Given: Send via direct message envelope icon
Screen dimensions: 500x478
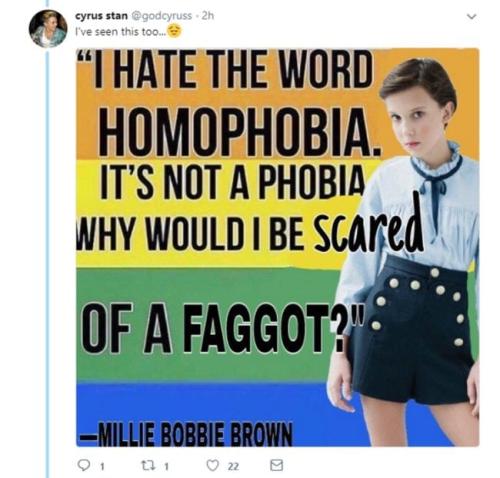Looking at the screenshot, I should (276, 465).
